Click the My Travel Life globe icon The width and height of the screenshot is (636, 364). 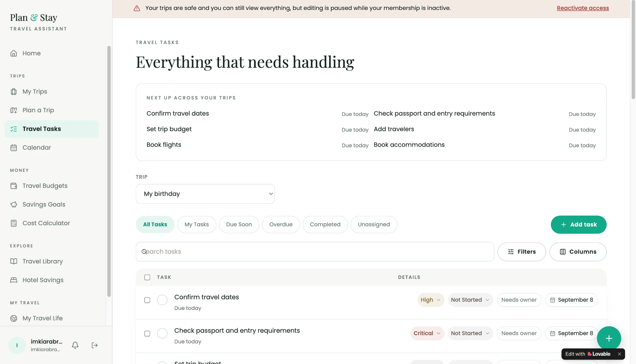click(x=14, y=318)
